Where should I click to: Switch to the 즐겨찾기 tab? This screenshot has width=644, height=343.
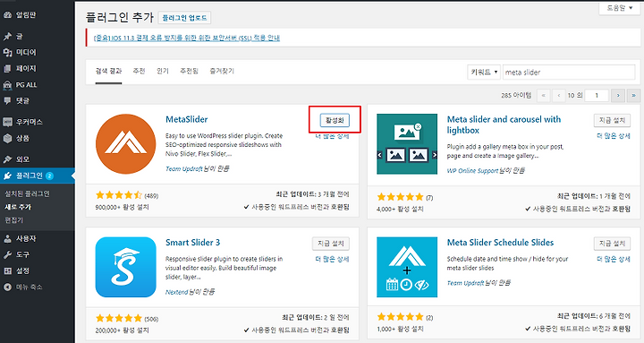[x=222, y=71]
